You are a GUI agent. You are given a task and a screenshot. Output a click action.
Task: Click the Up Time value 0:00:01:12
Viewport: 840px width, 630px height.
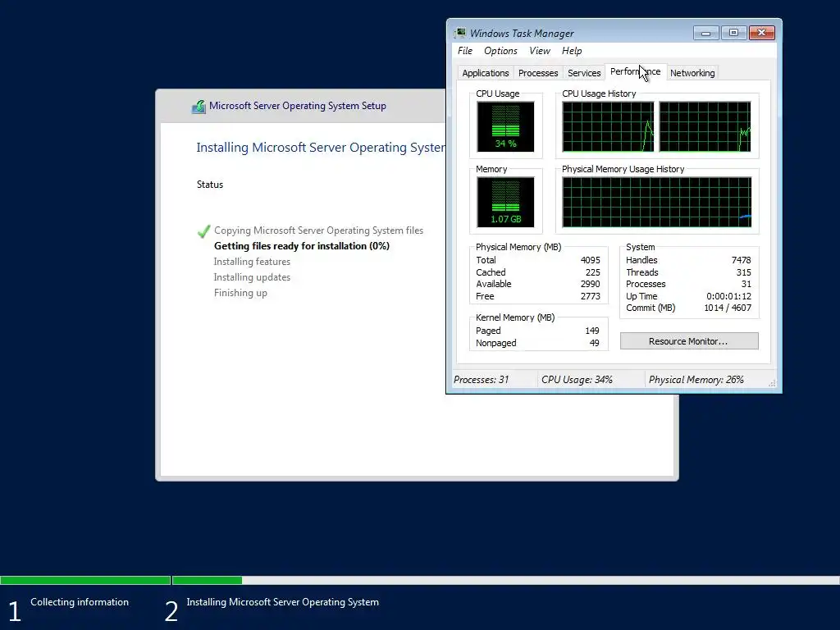click(728, 296)
